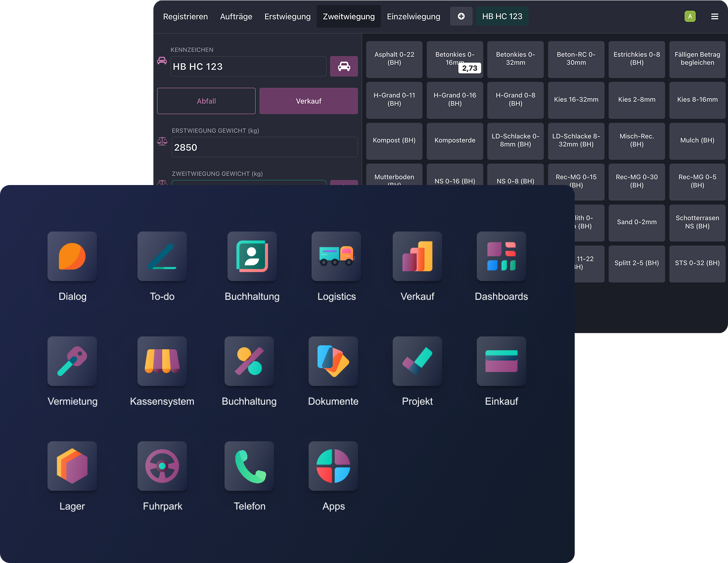
Task: Open the hamburger menu
Action: click(x=714, y=16)
